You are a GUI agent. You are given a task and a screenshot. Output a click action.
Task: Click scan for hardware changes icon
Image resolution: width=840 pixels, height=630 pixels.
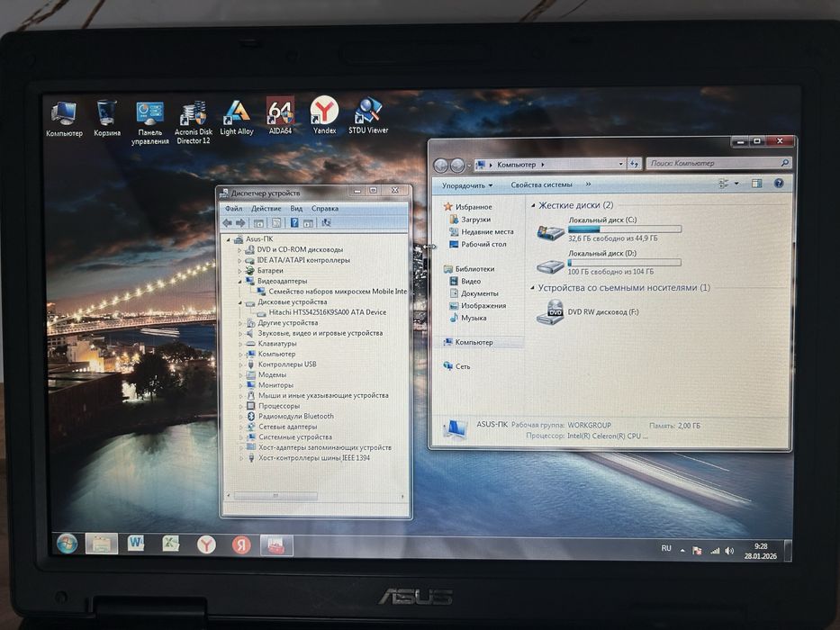pos(326,223)
